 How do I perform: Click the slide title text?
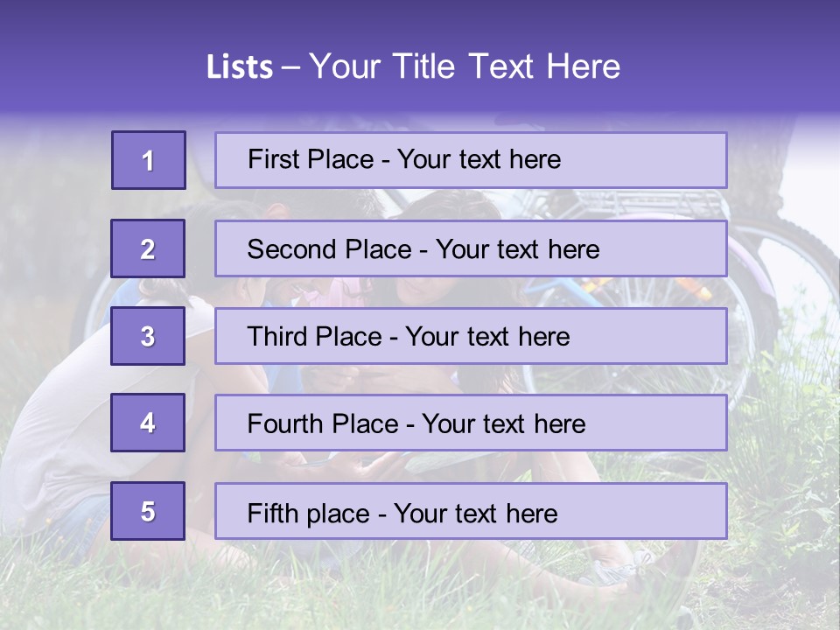coord(413,66)
